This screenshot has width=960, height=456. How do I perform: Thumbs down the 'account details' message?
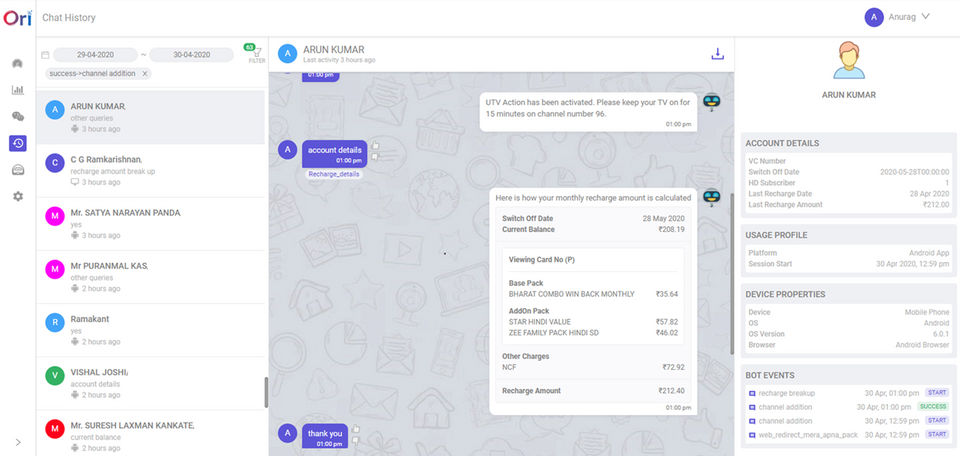coord(376,157)
